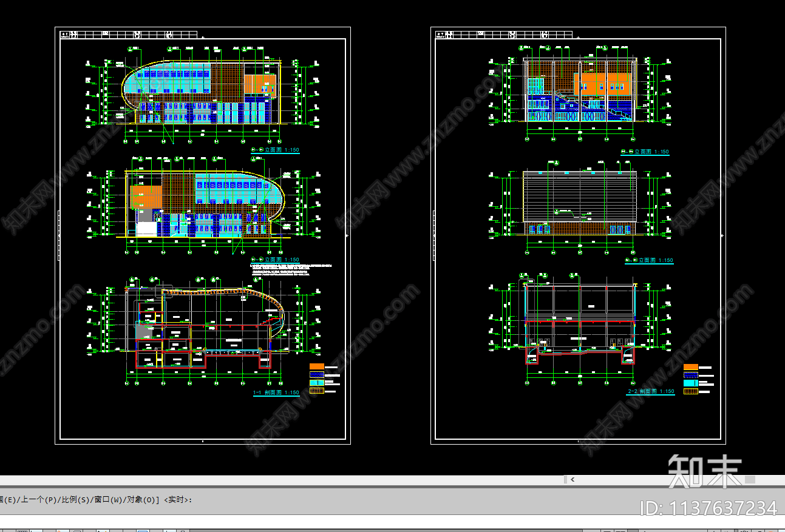Click the 上一个(P) command option
The image size is (785, 532).
pyautogui.click(x=38, y=500)
